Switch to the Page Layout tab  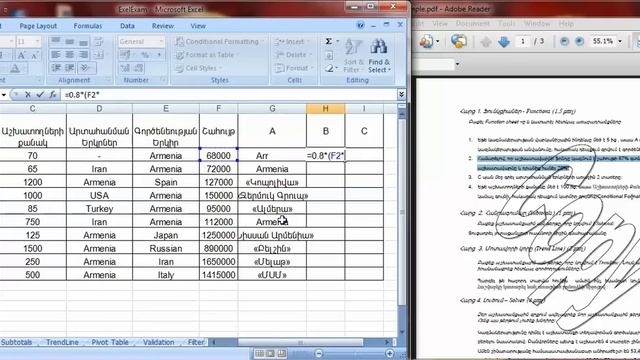click(x=38, y=26)
